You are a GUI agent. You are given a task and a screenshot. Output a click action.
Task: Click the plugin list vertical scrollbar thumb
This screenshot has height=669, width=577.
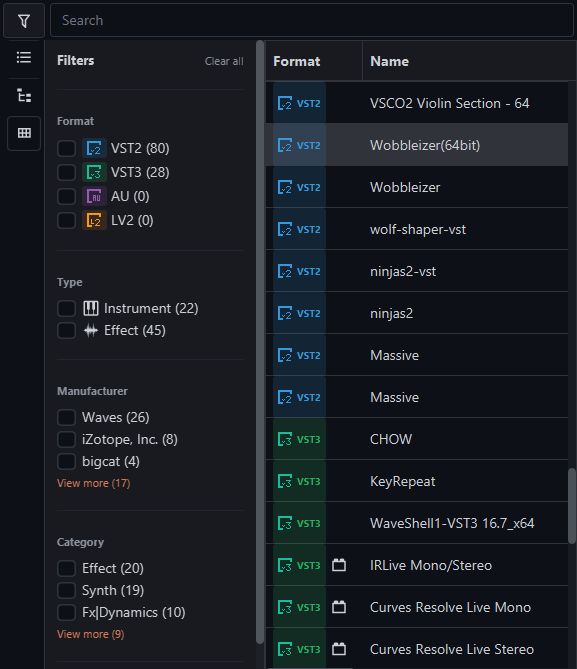[x=572, y=506]
